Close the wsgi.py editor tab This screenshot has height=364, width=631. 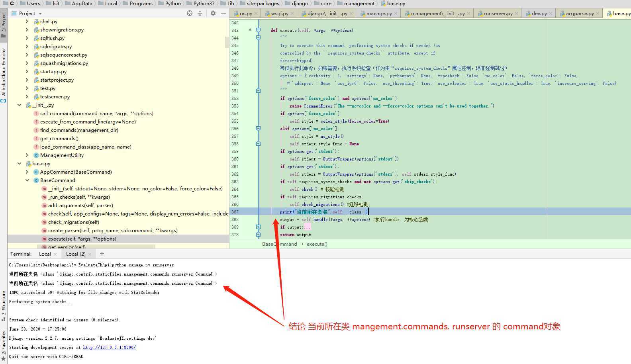pos(292,14)
